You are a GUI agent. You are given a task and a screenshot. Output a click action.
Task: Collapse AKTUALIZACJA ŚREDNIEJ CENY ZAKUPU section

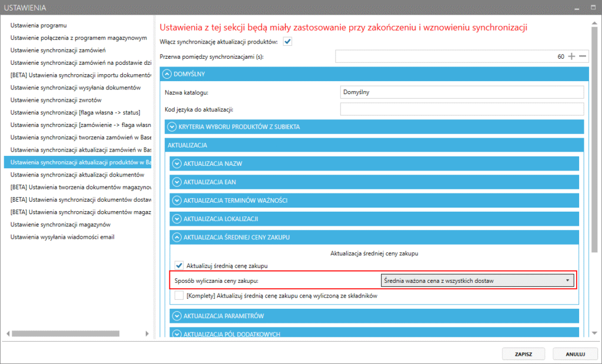pos(177,237)
